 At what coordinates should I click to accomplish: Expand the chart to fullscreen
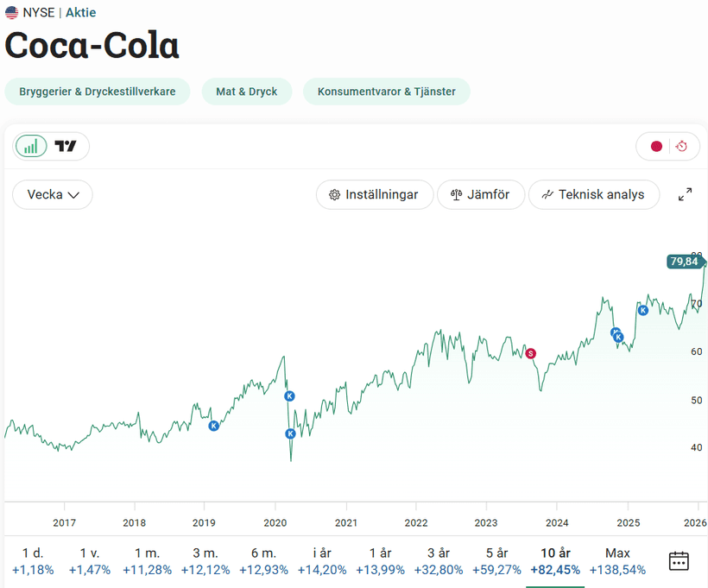click(685, 194)
